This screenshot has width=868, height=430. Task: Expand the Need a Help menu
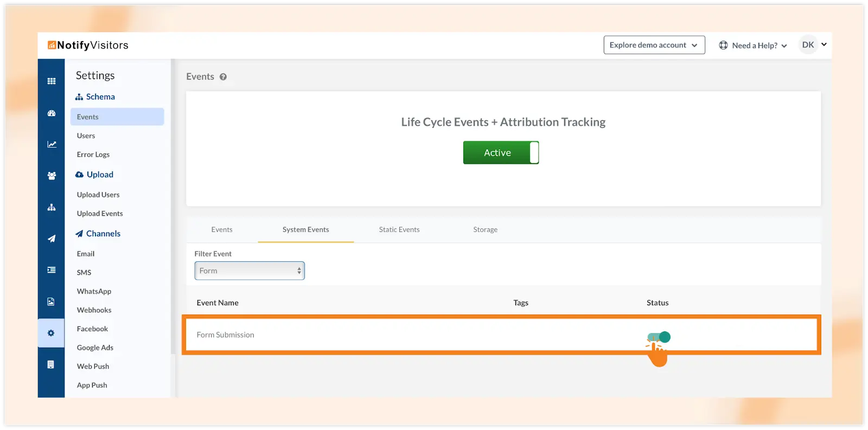pyautogui.click(x=753, y=46)
